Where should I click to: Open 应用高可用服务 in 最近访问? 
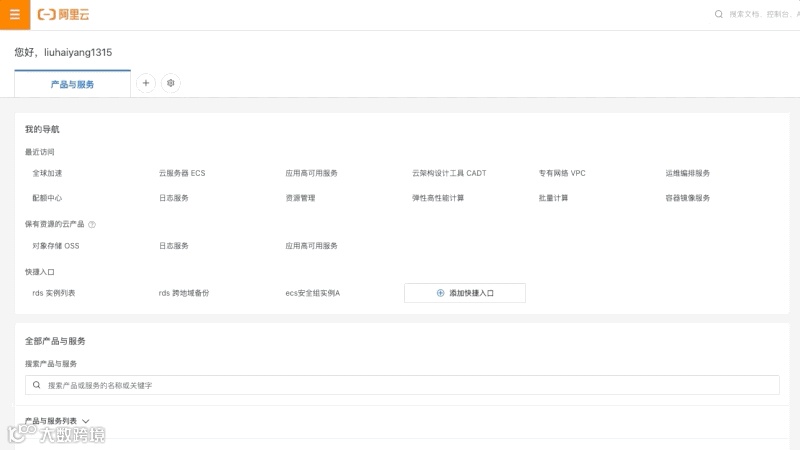[x=312, y=173]
